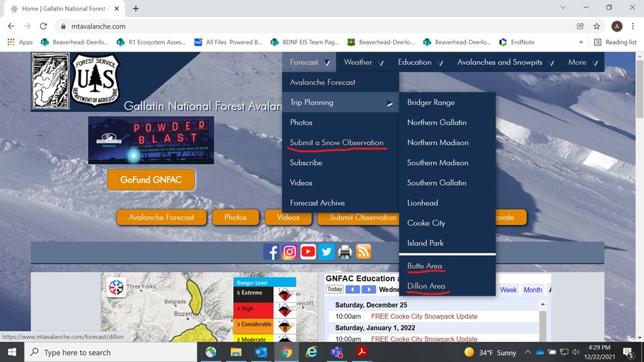Click the printer icon

click(x=345, y=252)
